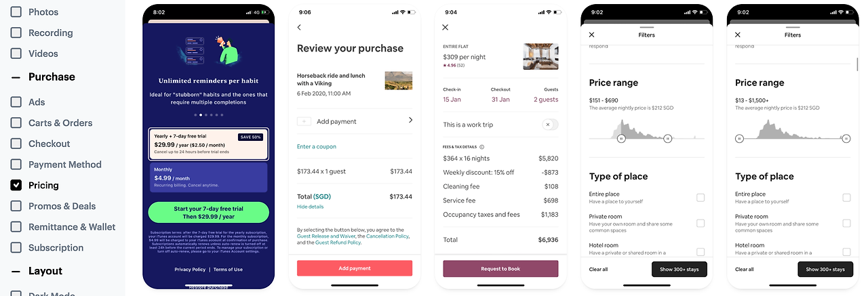Click the back arrow on Review your purchase
Screen dimensions: 868x296
299,27
